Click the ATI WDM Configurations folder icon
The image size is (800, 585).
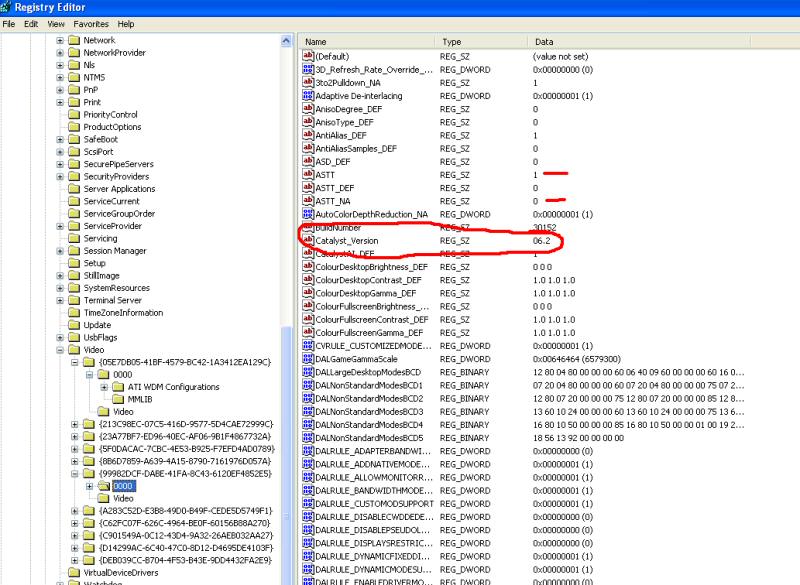pyautogui.click(x=117, y=387)
